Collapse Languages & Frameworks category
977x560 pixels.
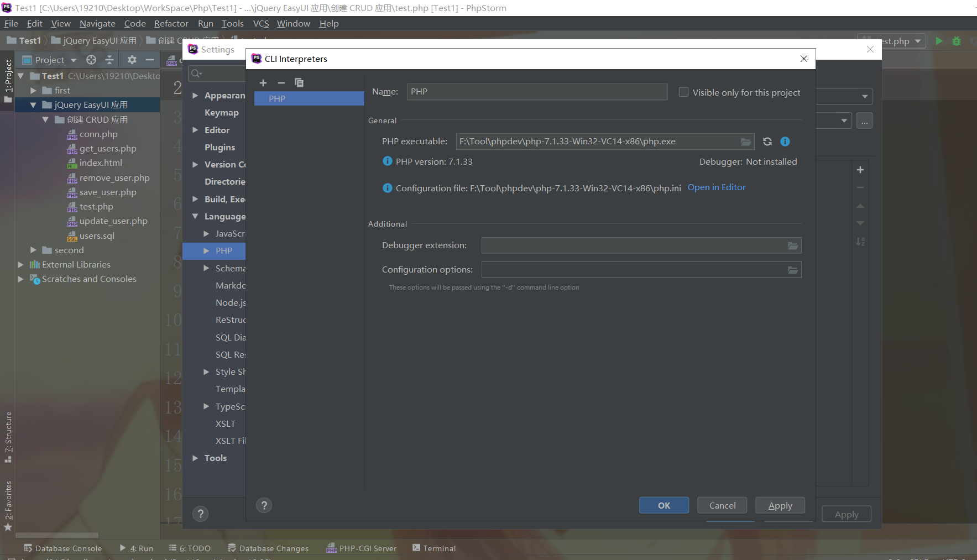[195, 217]
